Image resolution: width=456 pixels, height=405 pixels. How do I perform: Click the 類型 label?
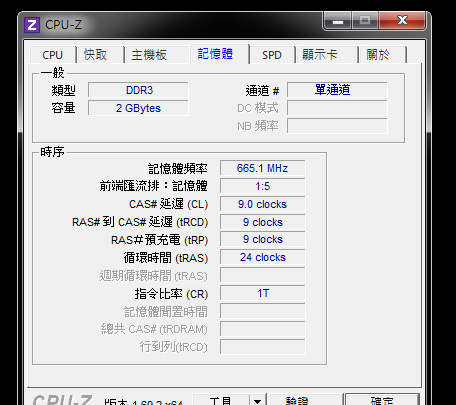63,90
